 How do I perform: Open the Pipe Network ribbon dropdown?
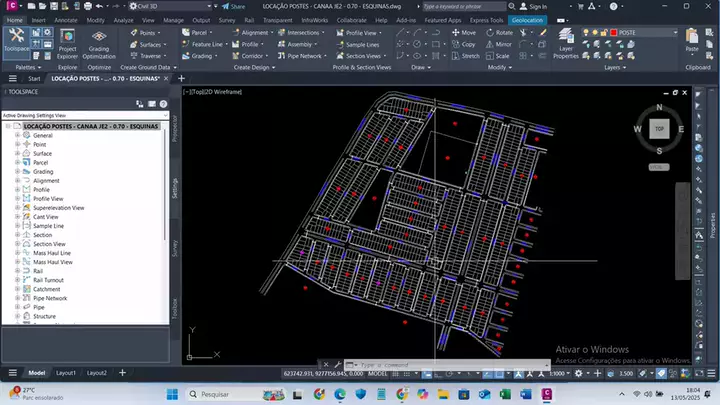(302, 56)
